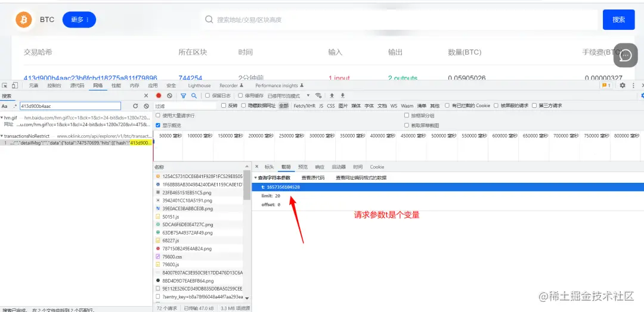Click the 过滤 filter input field
This screenshot has height=312, width=644.
(x=185, y=106)
